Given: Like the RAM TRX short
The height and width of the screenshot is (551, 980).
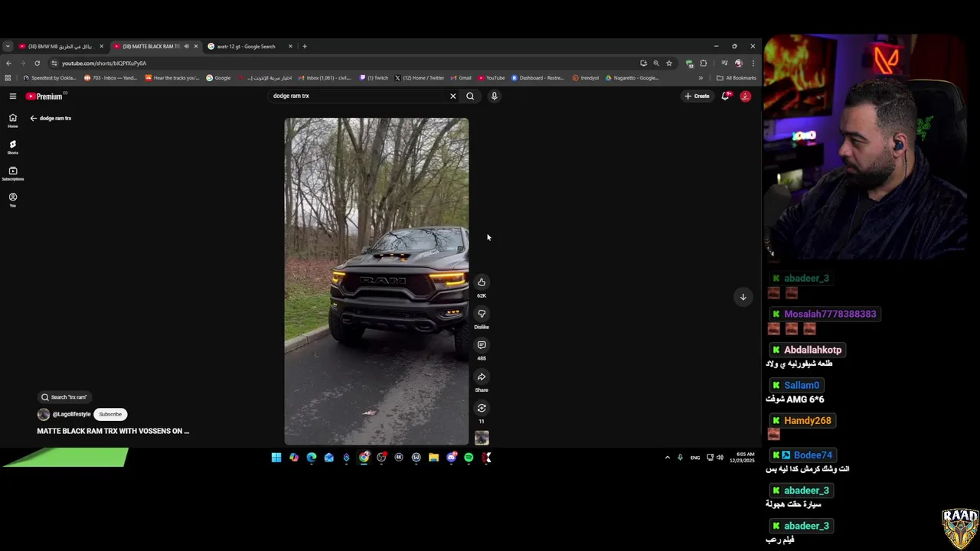Looking at the screenshot, I should click(482, 282).
